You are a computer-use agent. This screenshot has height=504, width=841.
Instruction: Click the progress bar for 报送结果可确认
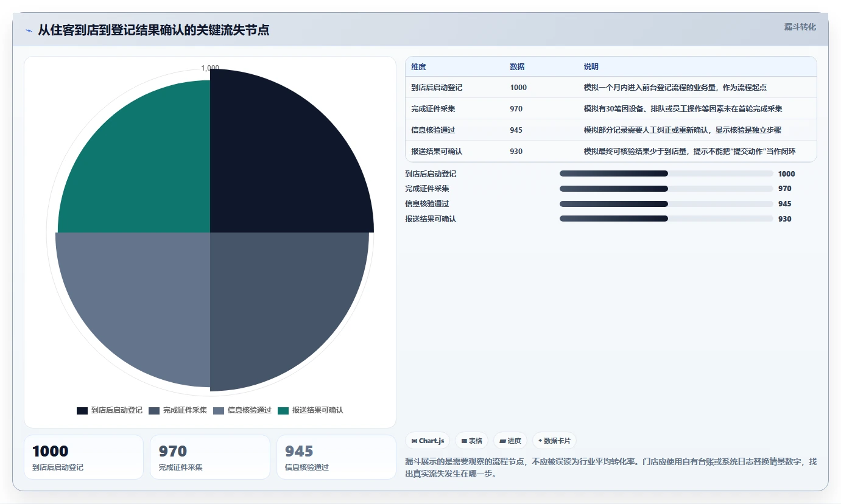pyautogui.click(x=666, y=219)
